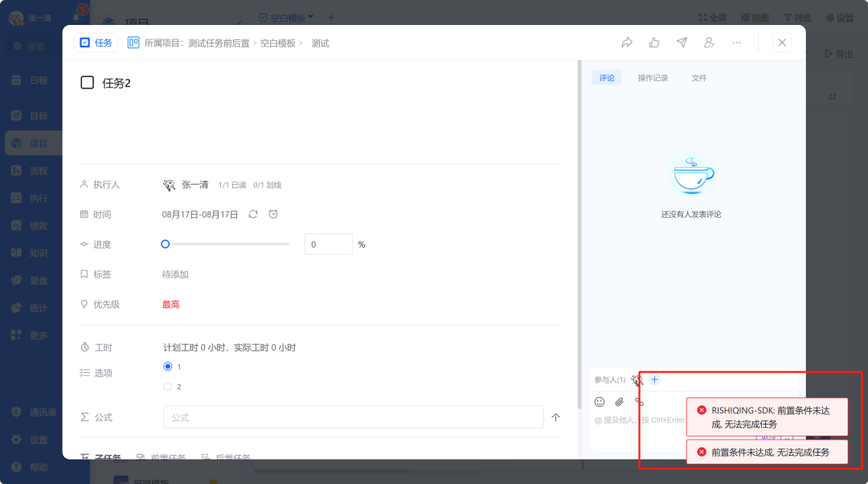Viewport: 868px width, 484px height.
Task: Open 复盘 in the left sidebar
Action: coord(31,281)
